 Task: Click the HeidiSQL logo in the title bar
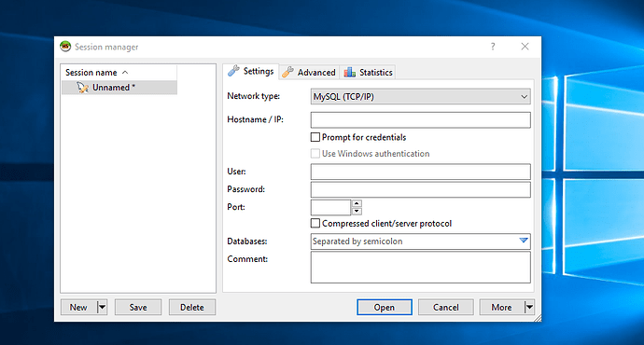click(x=65, y=47)
